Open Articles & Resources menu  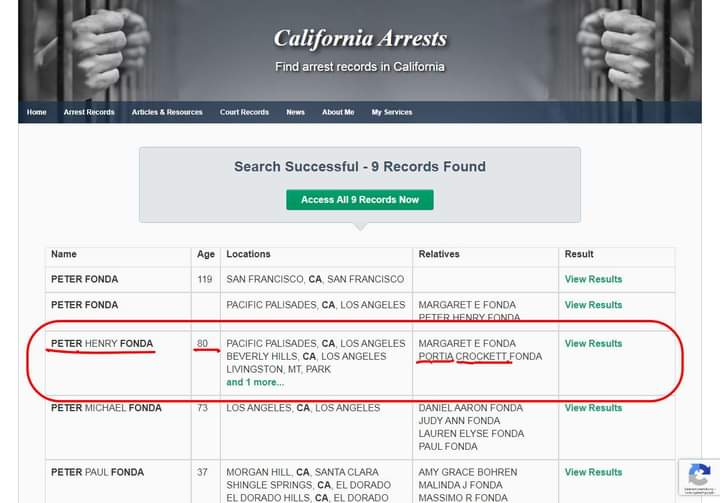[167, 112]
